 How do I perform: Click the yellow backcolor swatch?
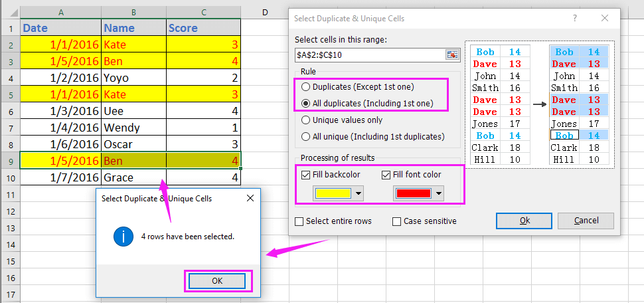point(332,193)
